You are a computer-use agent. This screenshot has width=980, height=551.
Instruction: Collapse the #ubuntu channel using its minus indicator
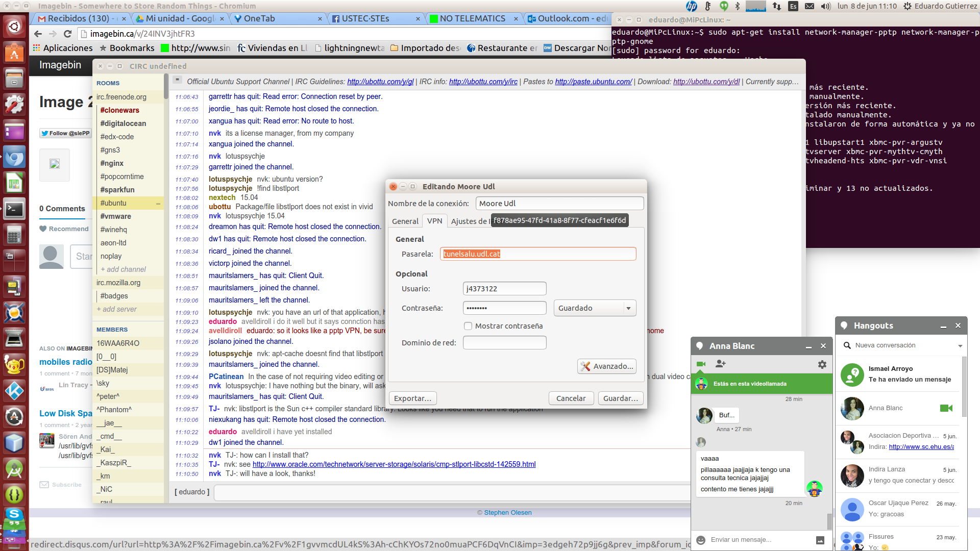point(158,204)
